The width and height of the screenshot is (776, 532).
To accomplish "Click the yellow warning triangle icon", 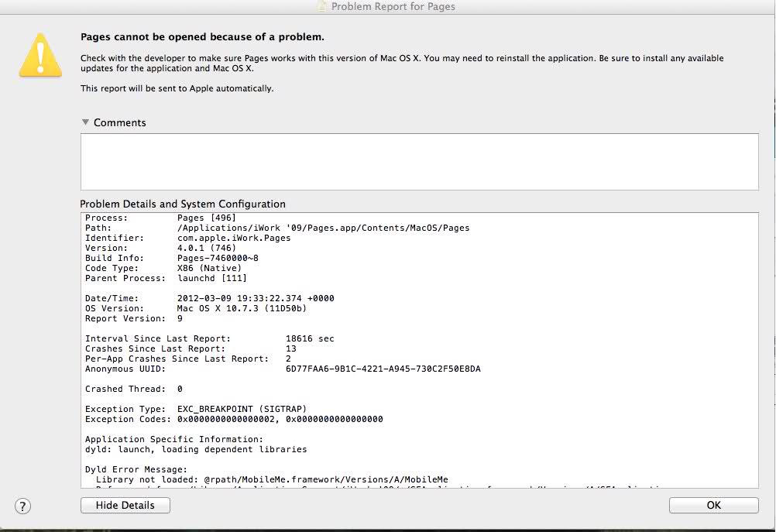I will [x=40, y=56].
